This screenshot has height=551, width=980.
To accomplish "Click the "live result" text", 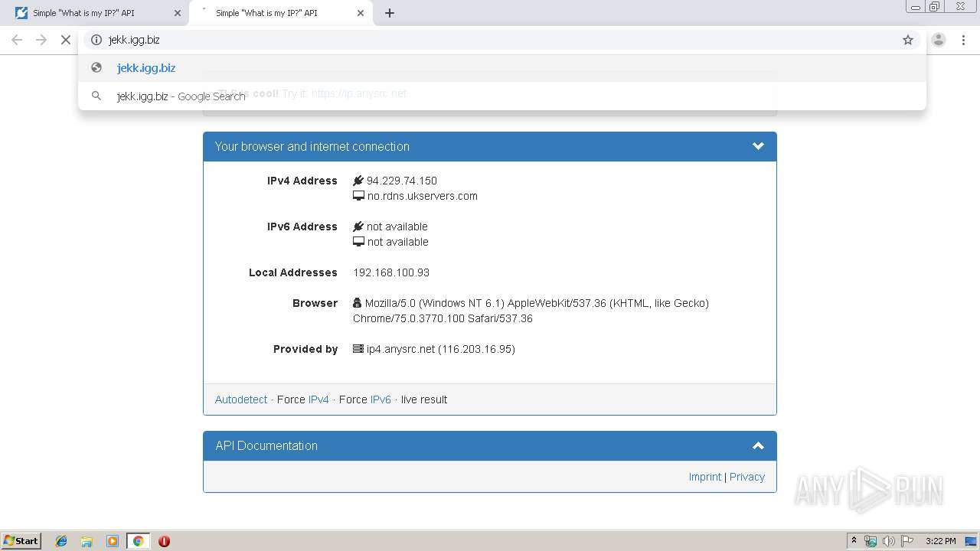I will coord(424,399).
